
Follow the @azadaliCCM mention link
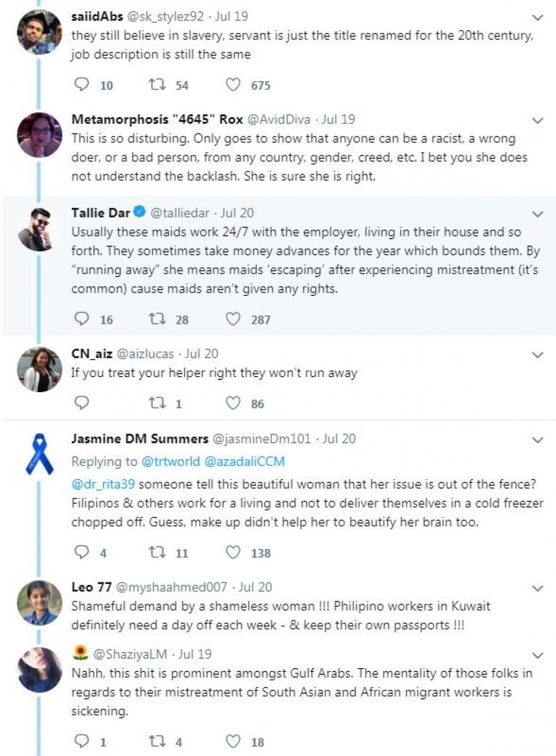(245, 461)
